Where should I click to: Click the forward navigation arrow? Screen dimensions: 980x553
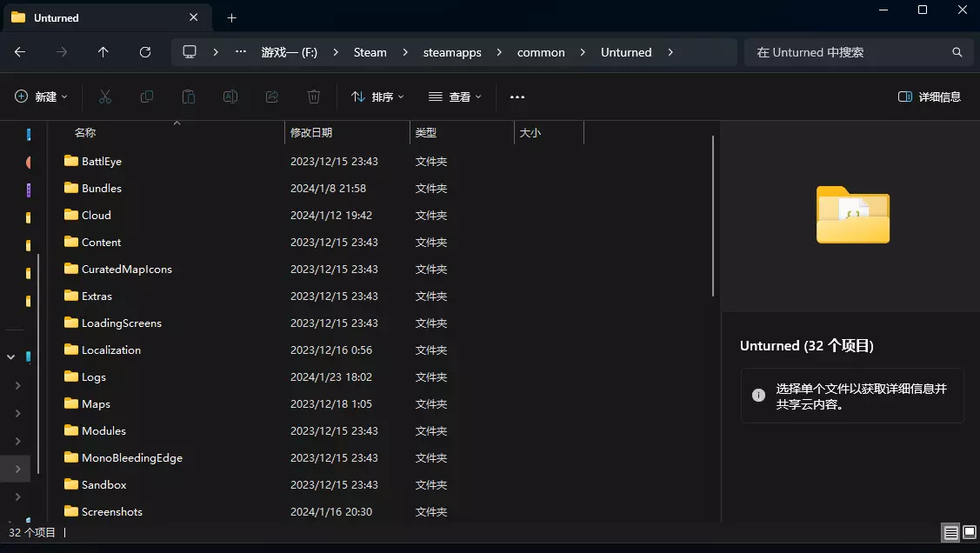(61, 52)
